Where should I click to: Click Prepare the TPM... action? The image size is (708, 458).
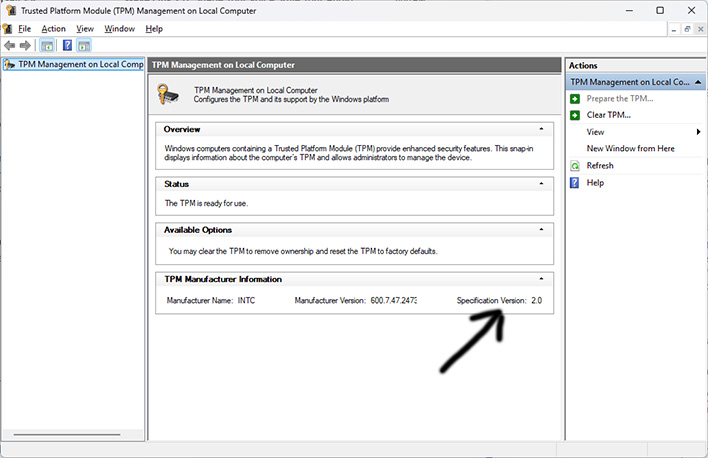pos(620,98)
